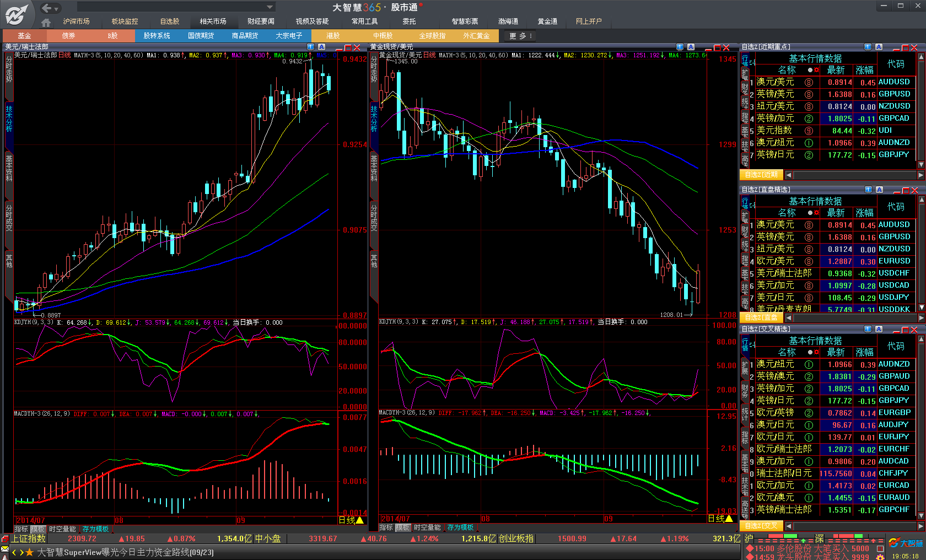Image resolution: width=926 pixels, height=560 pixels.
Task: Click 模板 tab under gold chart
Action: pos(403,527)
